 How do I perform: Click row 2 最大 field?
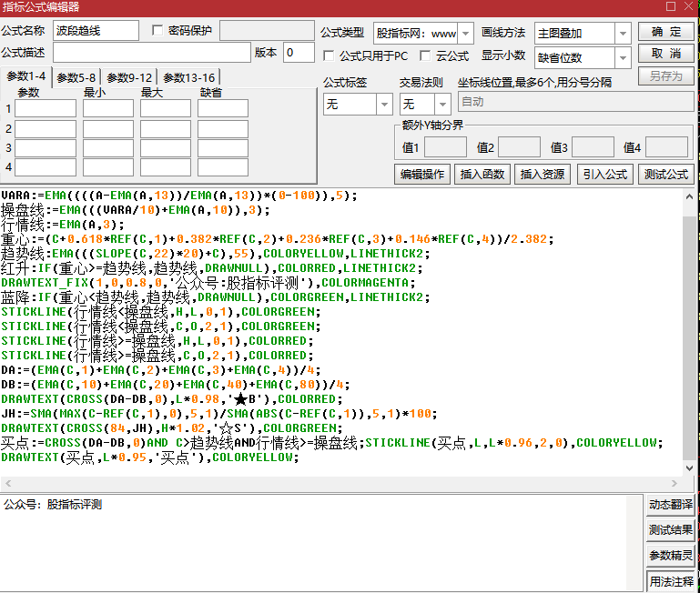[x=166, y=129]
